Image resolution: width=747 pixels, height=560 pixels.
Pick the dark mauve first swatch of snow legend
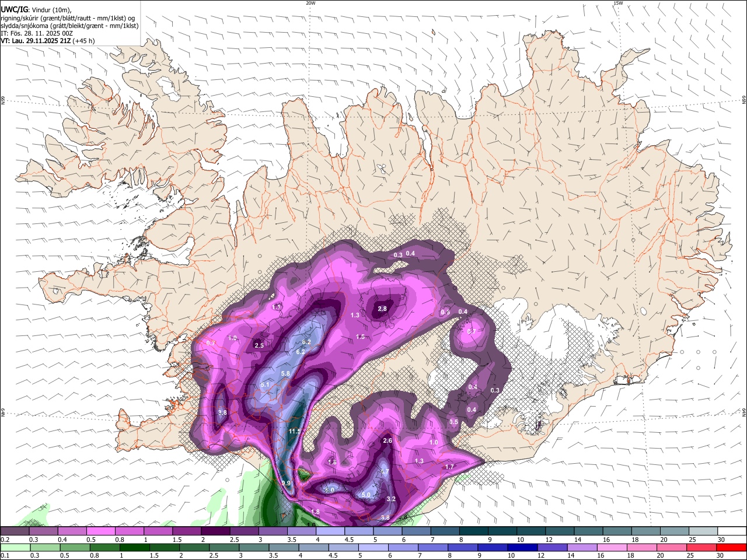pos(15,531)
